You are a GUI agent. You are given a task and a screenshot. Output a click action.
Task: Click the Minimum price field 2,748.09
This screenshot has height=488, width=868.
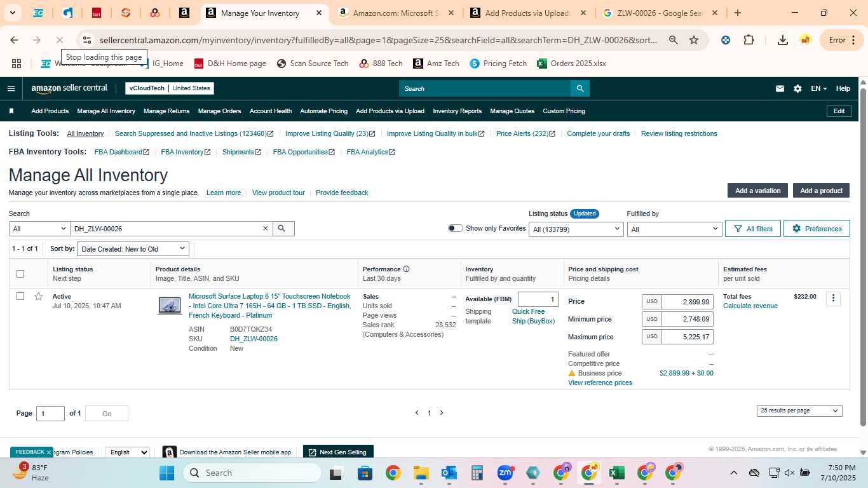687,320
